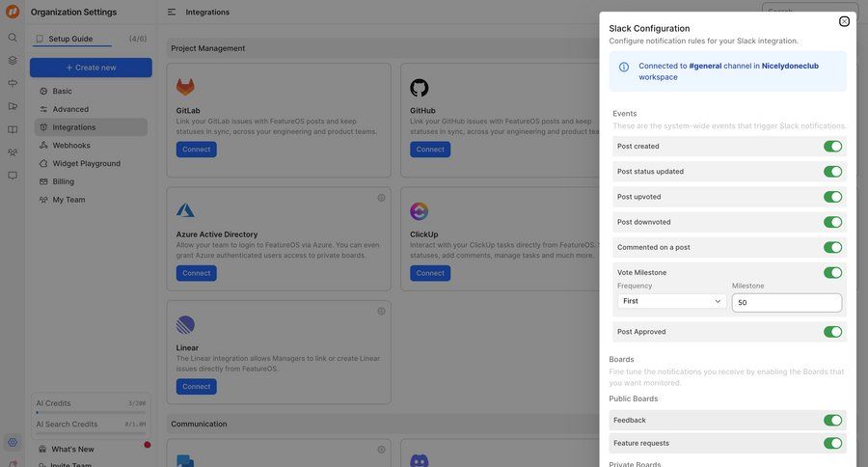
Task: Select Webhooks in the settings menu
Action: click(71, 145)
